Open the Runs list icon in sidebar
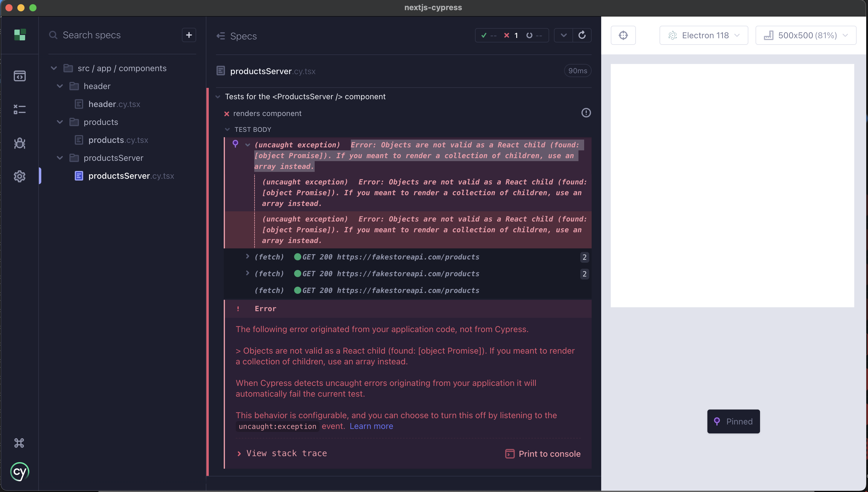This screenshot has width=868, height=492. [x=20, y=109]
